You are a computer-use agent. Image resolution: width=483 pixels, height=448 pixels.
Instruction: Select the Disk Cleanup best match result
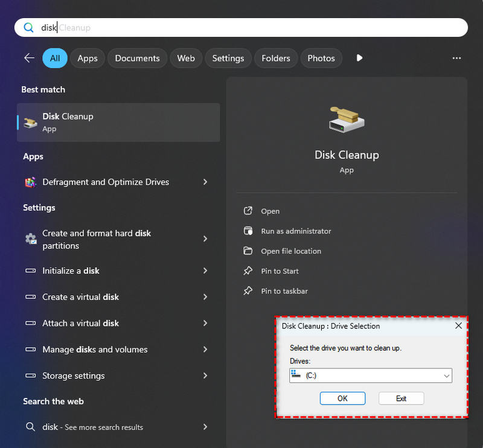point(118,123)
